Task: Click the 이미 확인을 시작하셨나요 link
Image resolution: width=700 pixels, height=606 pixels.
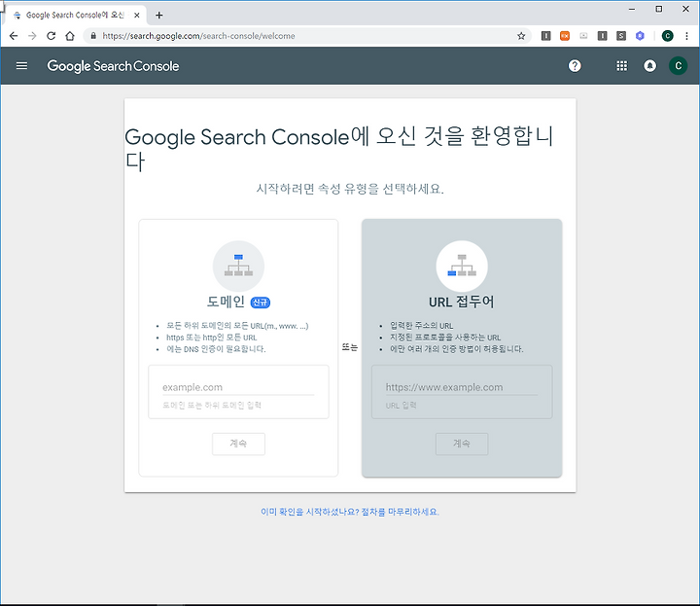Action: [350, 512]
